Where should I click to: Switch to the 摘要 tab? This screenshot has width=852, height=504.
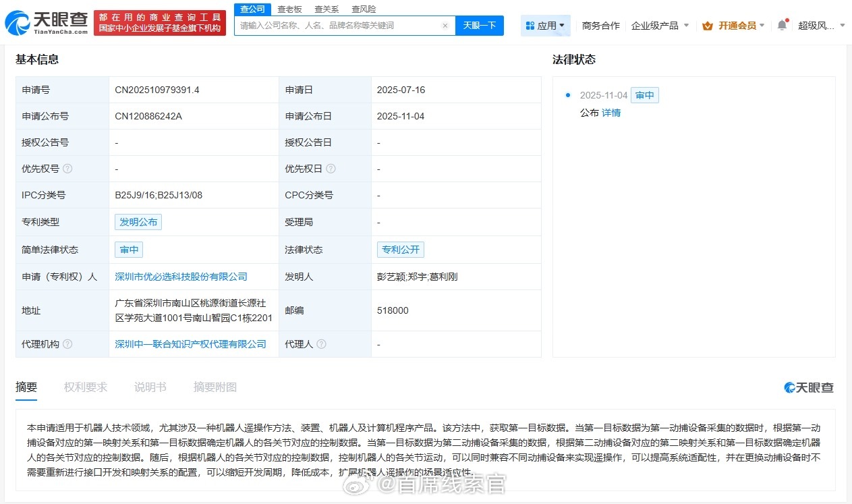point(26,387)
